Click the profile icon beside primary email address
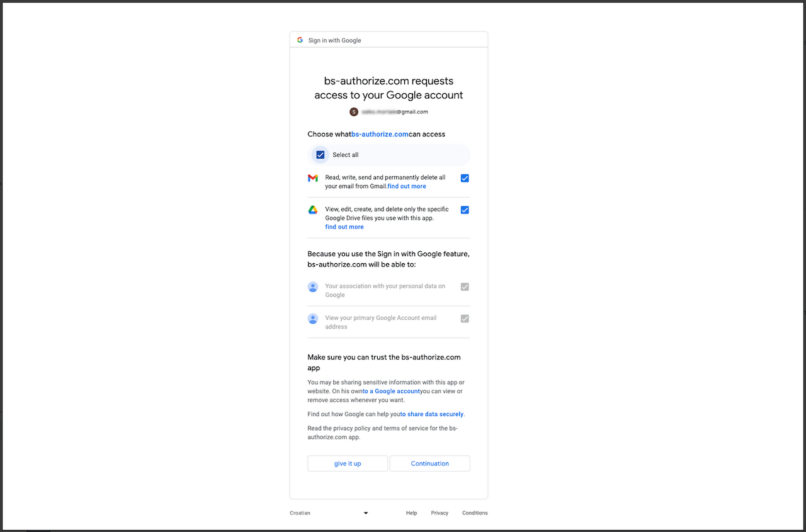Image resolution: width=806 pixels, height=532 pixels. point(313,319)
